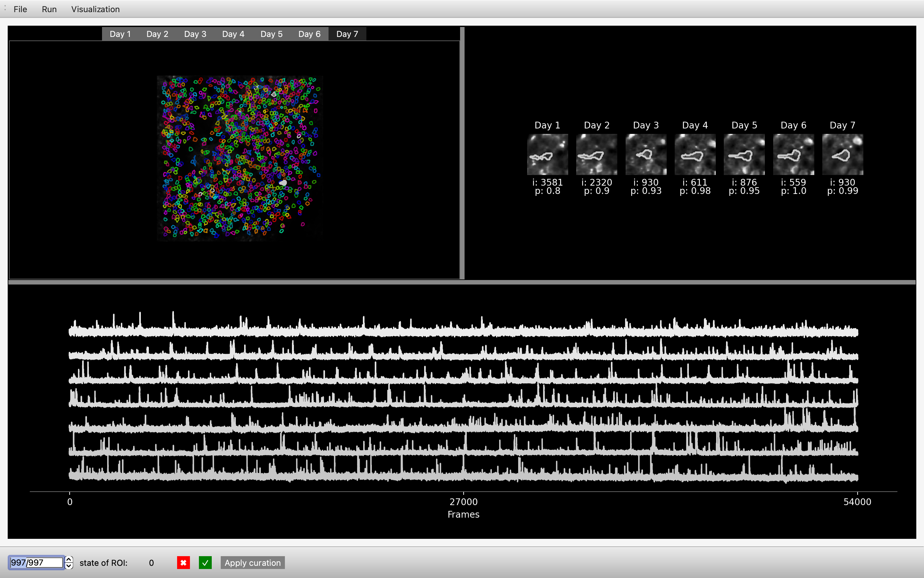Switch to the Day 4 tab
This screenshot has width=924, height=578.
(233, 34)
